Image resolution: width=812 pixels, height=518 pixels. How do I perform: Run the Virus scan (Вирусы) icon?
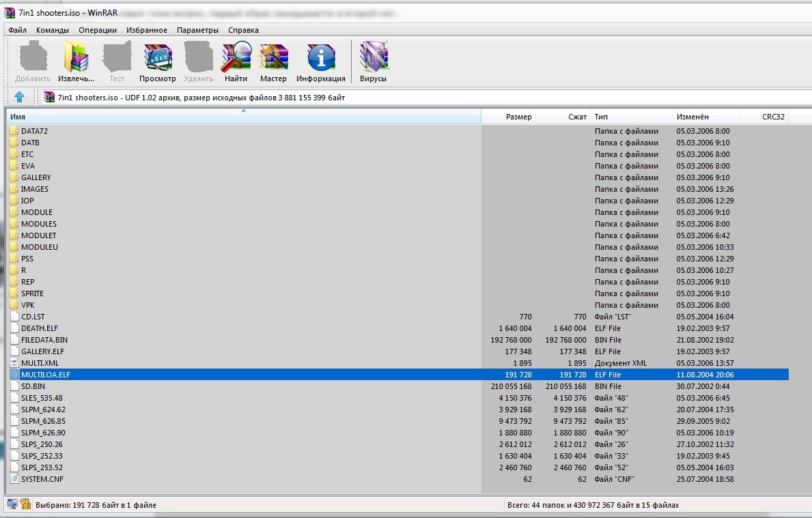click(374, 61)
